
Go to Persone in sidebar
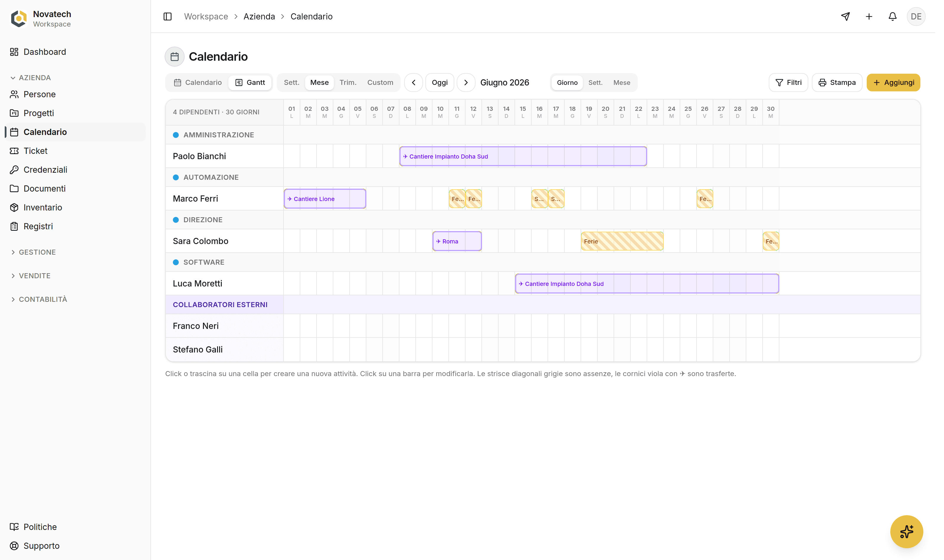tap(76, 94)
